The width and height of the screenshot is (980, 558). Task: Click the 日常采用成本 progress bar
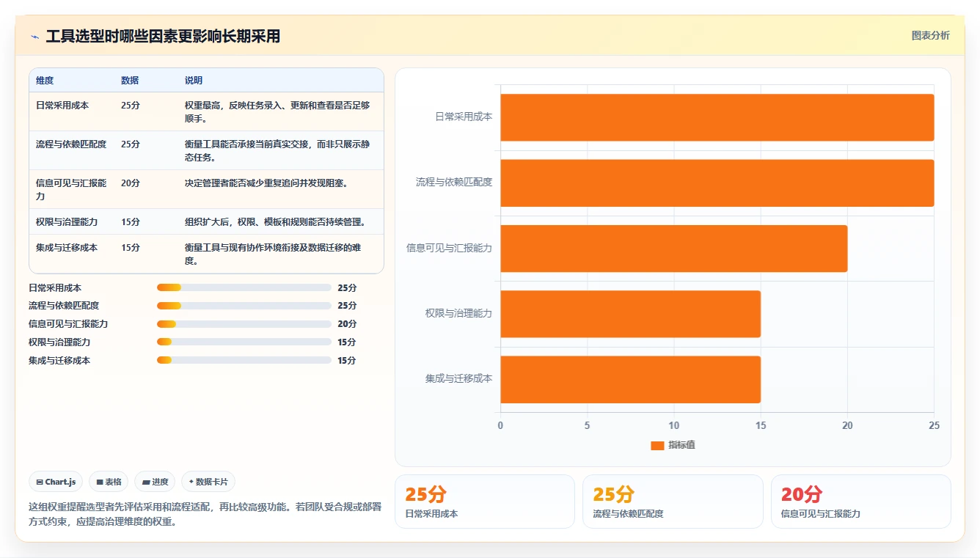tap(244, 287)
